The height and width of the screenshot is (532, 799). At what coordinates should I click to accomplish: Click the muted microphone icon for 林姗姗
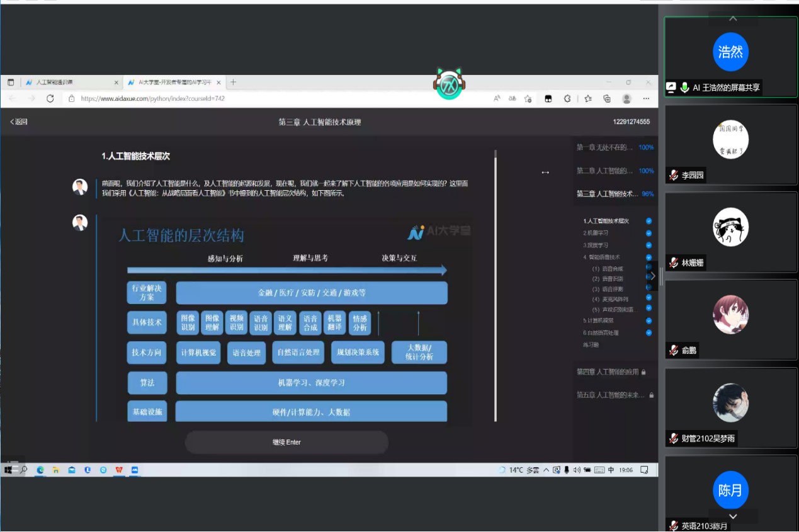674,263
